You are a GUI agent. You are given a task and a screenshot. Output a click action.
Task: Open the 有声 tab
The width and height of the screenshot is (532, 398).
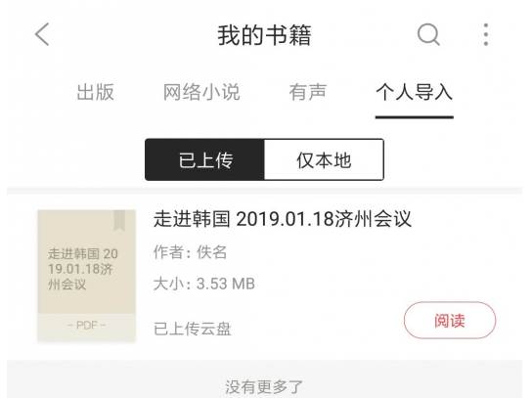[x=308, y=92]
